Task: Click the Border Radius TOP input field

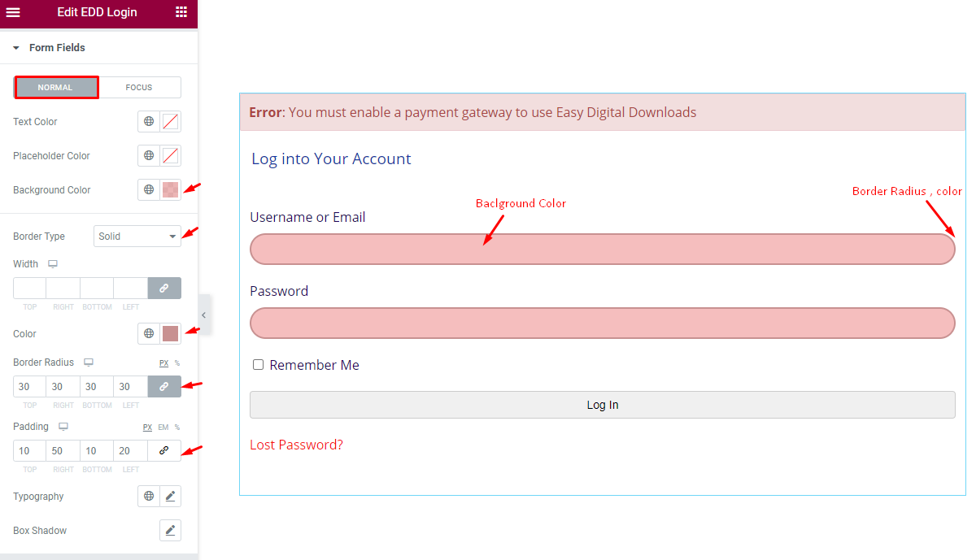Action: click(x=28, y=386)
